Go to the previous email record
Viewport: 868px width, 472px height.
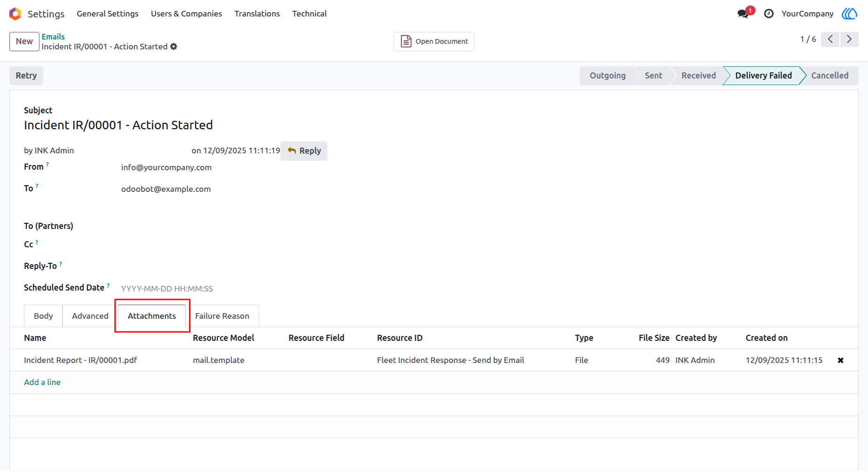coord(830,39)
